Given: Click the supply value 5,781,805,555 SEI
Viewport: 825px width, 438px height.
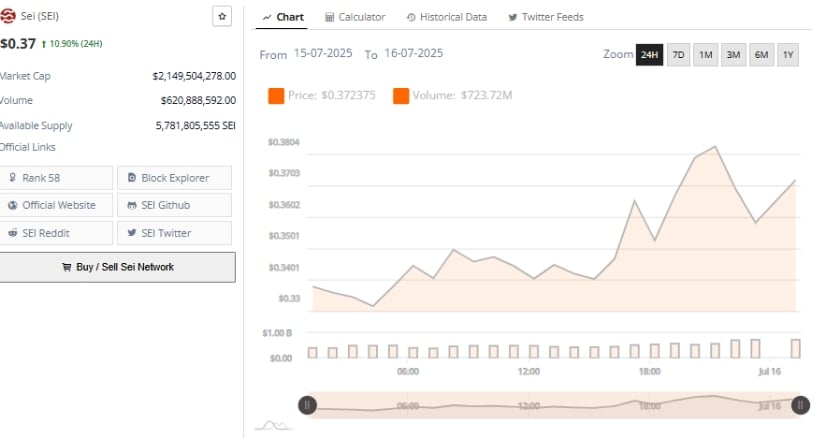Looking at the screenshot, I should click(x=196, y=126).
